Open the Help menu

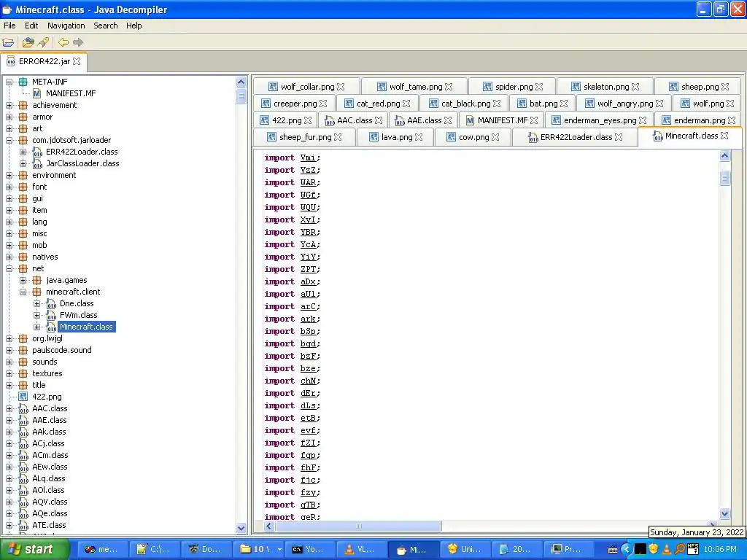(134, 26)
